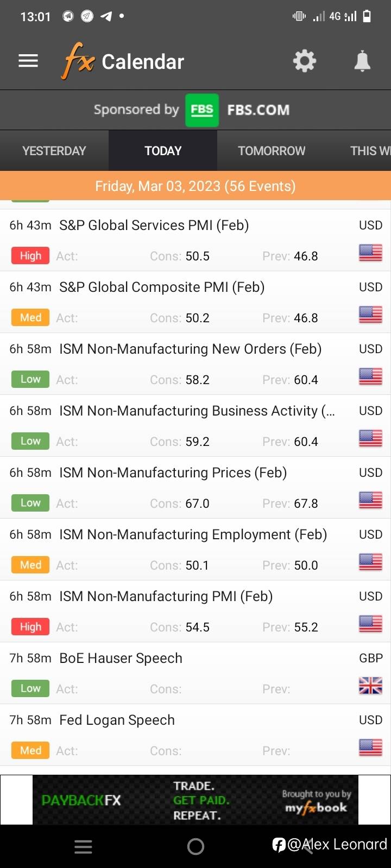The width and height of the screenshot is (391, 868).
Task: Open ISM Non-Manufacturing PMI (Feb) event
Action: [166, 596]
